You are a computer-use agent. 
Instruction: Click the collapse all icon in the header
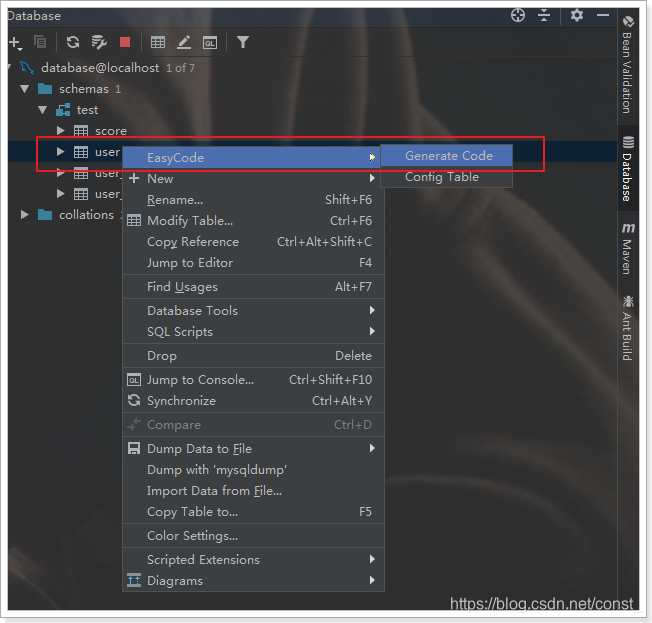(x=543, y=16)
